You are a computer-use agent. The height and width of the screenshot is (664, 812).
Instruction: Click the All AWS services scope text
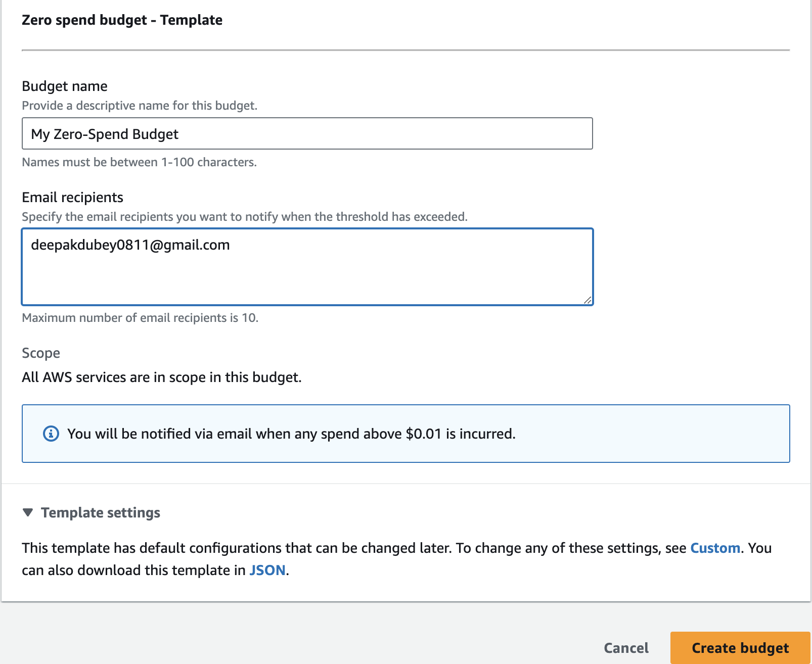tap(162, 377)
